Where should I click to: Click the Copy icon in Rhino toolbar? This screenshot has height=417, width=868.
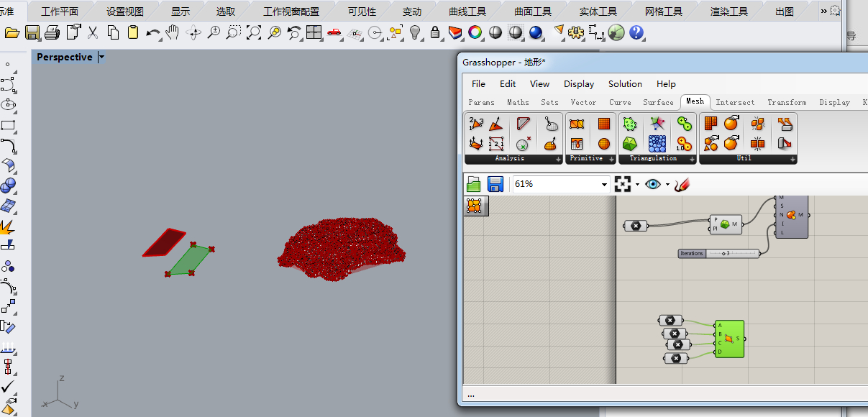coord(113,32)
